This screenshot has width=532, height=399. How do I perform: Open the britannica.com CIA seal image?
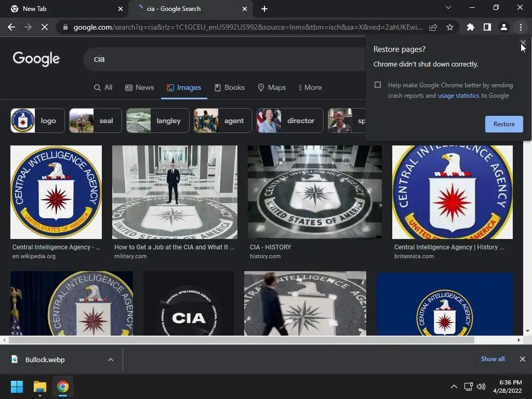453,192
